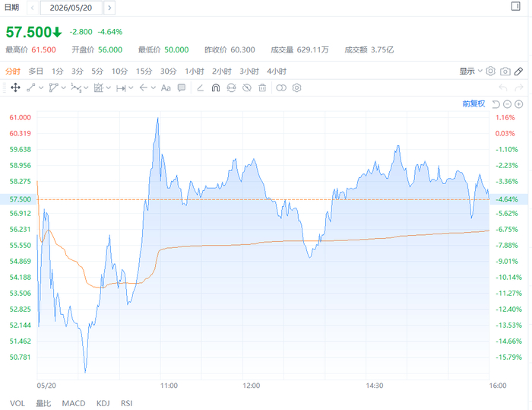Click the drawing toolbar drag handle
Screen dimensions: 532x410
(x=4, y=88)
